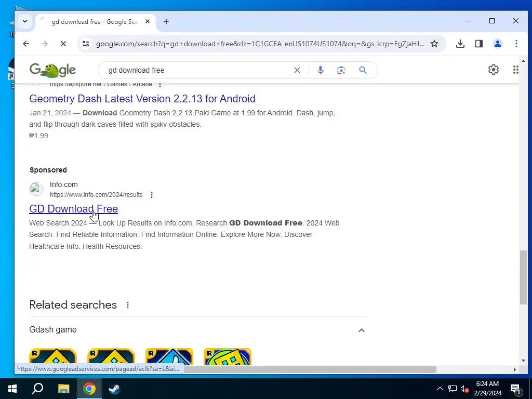Viewport: 532px width, 399px height.
Task: Open options for apkpure.net result
Action: click(160, 85)
